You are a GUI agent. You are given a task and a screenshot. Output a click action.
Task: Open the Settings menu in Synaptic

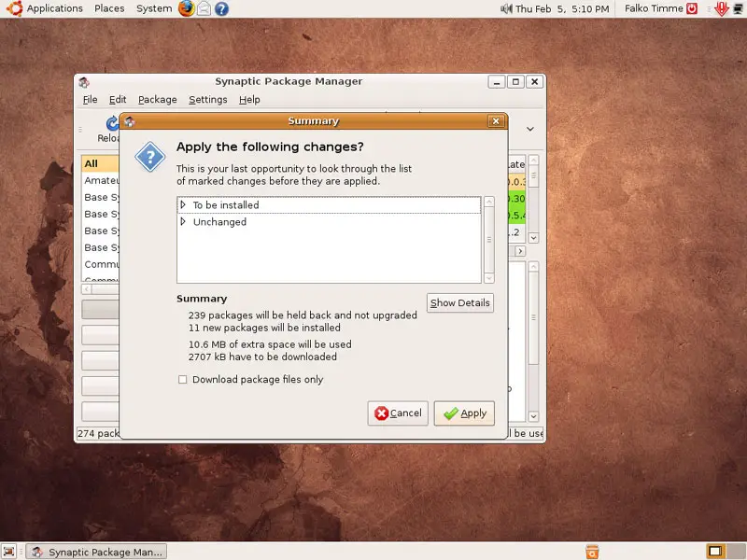click(x=208, y=100)
